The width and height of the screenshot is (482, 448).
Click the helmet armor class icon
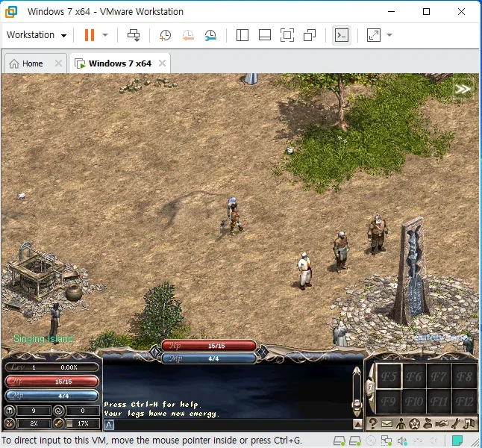coord(10,410)
